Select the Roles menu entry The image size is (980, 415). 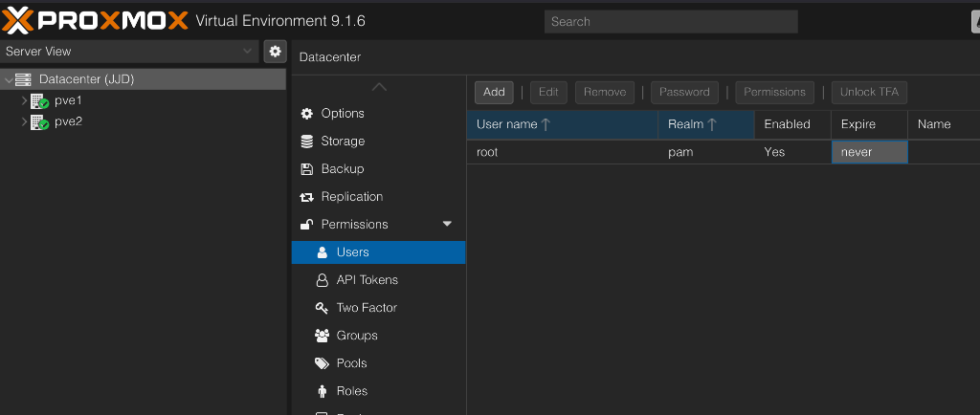point(378,391)
